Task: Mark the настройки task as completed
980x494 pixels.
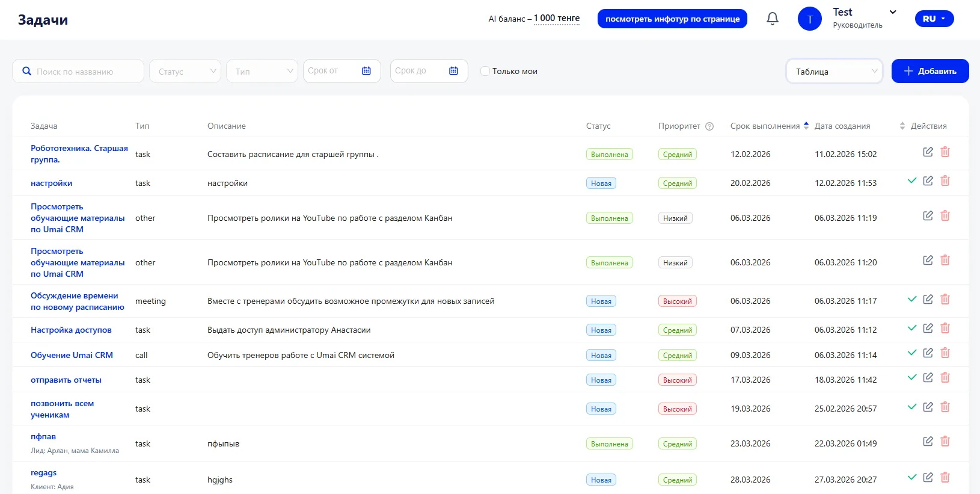Action: click(912, 181)
